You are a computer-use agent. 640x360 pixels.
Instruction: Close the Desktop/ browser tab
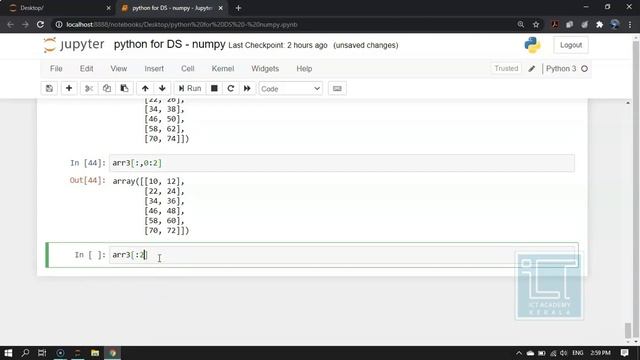pyautogui.click(x=108, y=8)
